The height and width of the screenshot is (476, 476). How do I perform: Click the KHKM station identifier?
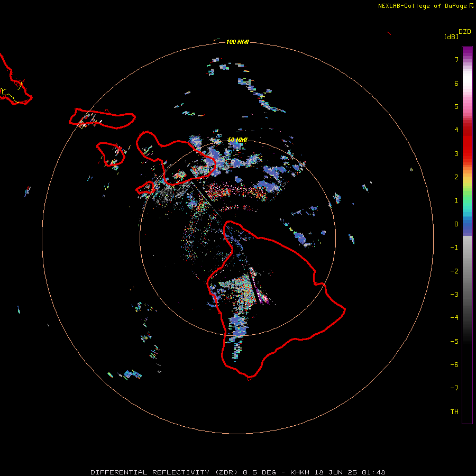click(300, 472)
